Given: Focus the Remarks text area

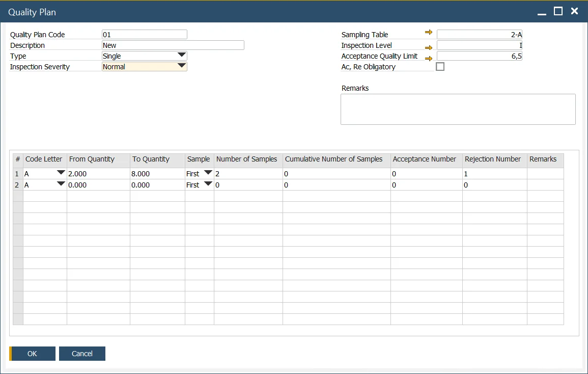Looking at the screenshot, I should 458,109.
